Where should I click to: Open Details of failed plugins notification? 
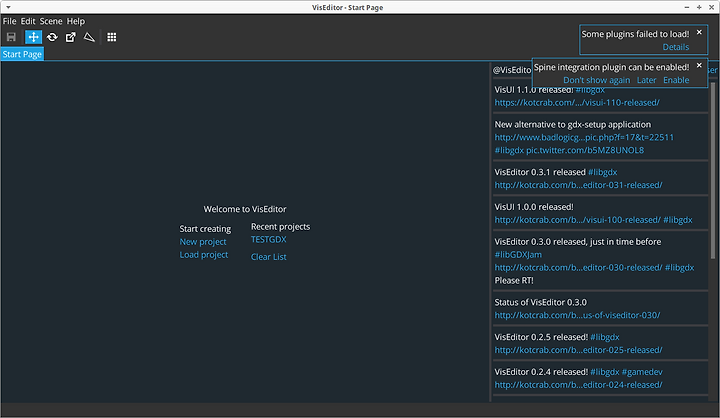click(x=676, y=47)
